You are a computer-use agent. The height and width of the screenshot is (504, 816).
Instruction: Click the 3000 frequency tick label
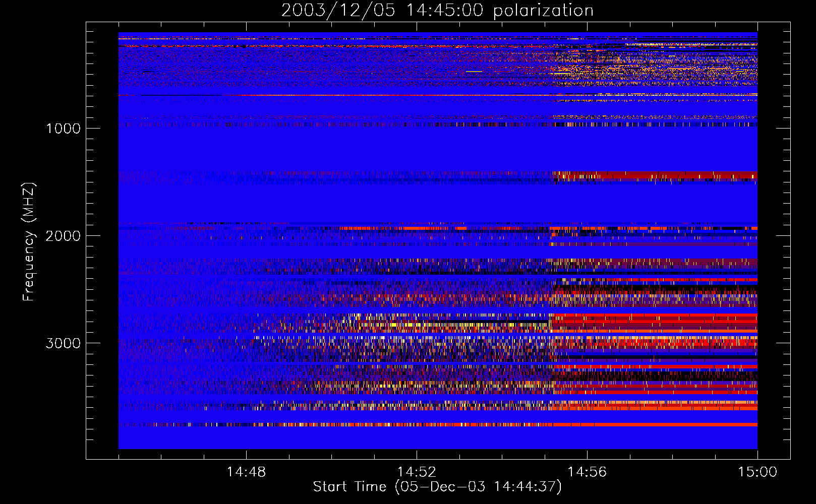click(x=63, y=343)
